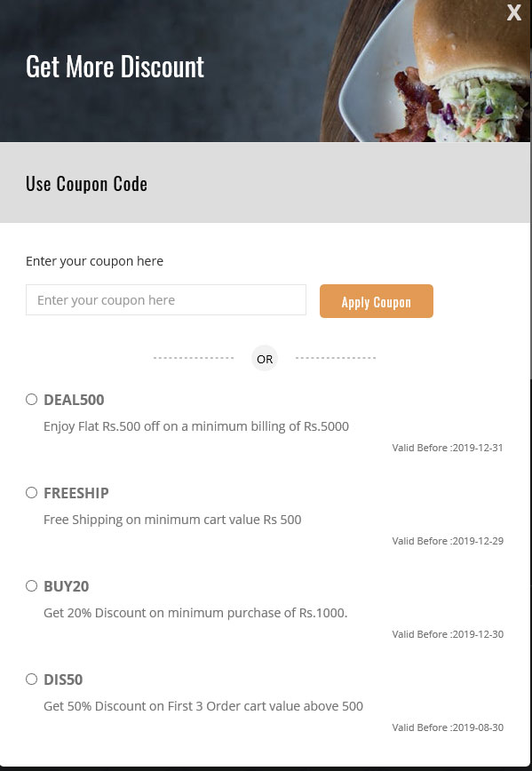Click the DIS50 coupon name label
The width and height of the screenshot is (532, 771).
point(63,680)
